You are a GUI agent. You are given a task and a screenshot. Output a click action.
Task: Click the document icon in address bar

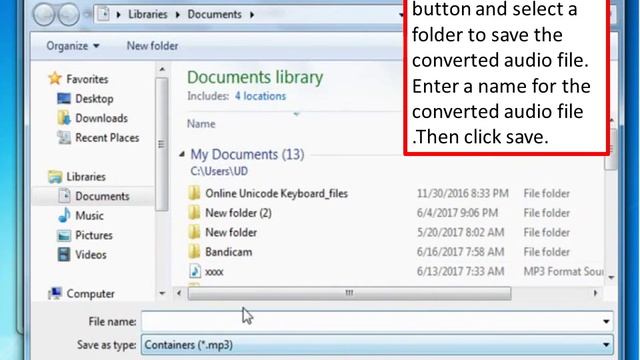pyautogui.click(x=104, y=14)
